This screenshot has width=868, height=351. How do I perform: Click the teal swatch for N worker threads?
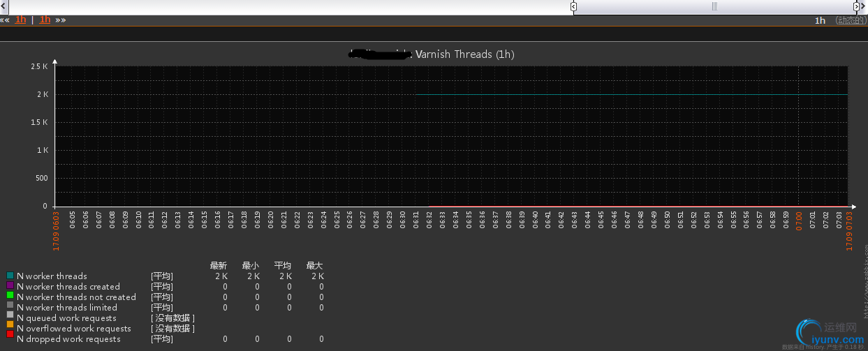[x=10, y=276]
